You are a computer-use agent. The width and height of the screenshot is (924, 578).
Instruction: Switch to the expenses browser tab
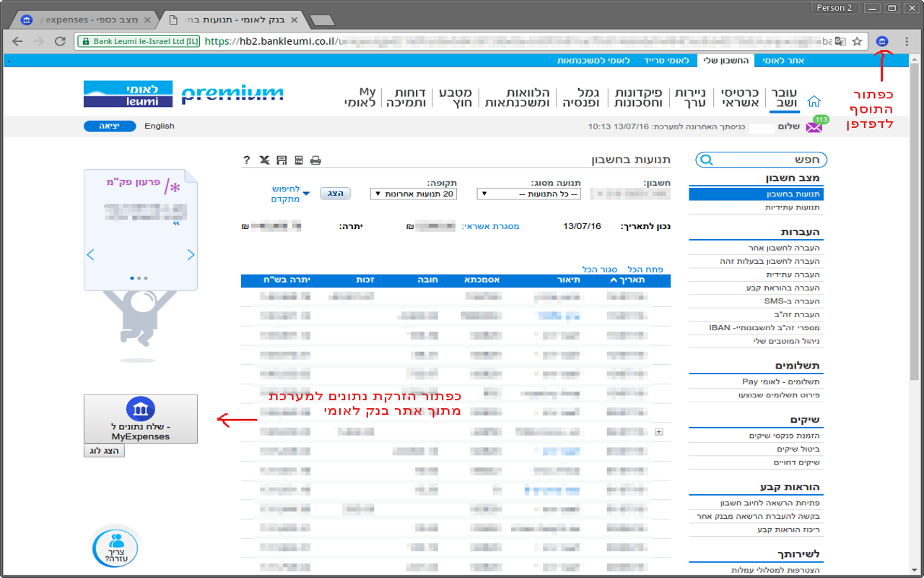click(87, 19)
